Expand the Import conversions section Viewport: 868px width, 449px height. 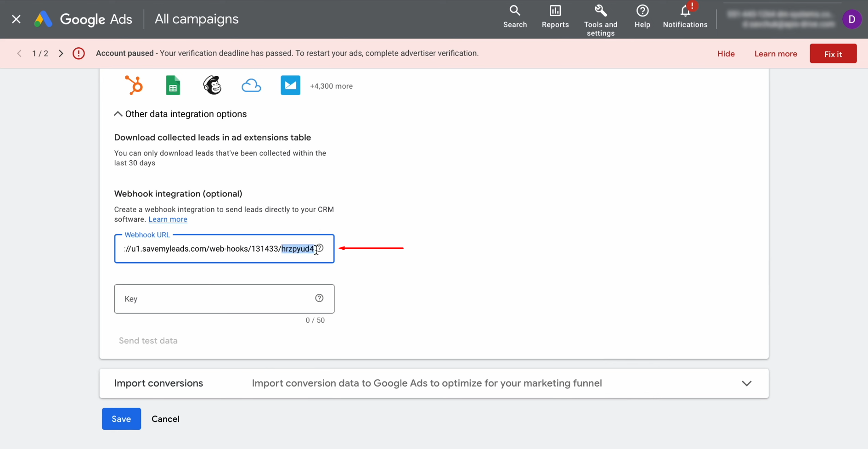pyautogui.click(x=747, y=383)
